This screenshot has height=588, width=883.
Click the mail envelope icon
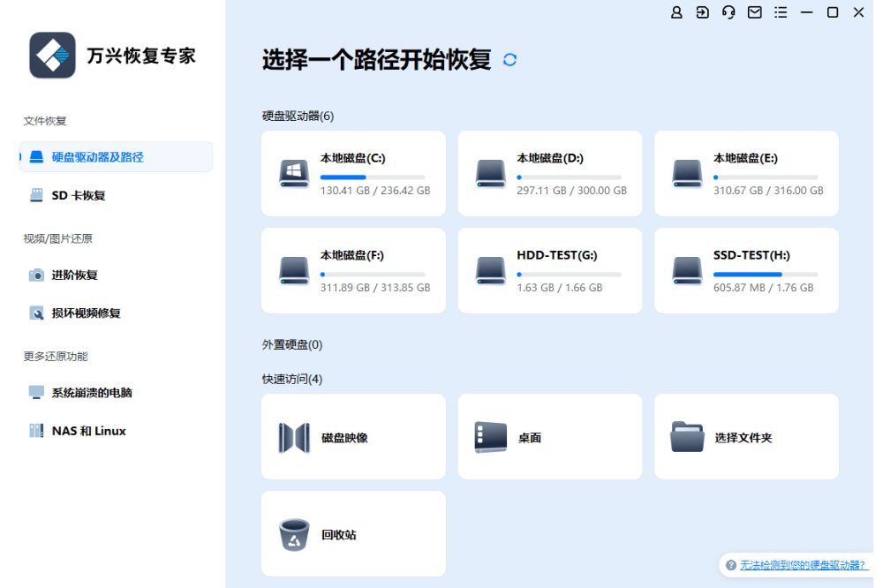click(x=755, y=12)
